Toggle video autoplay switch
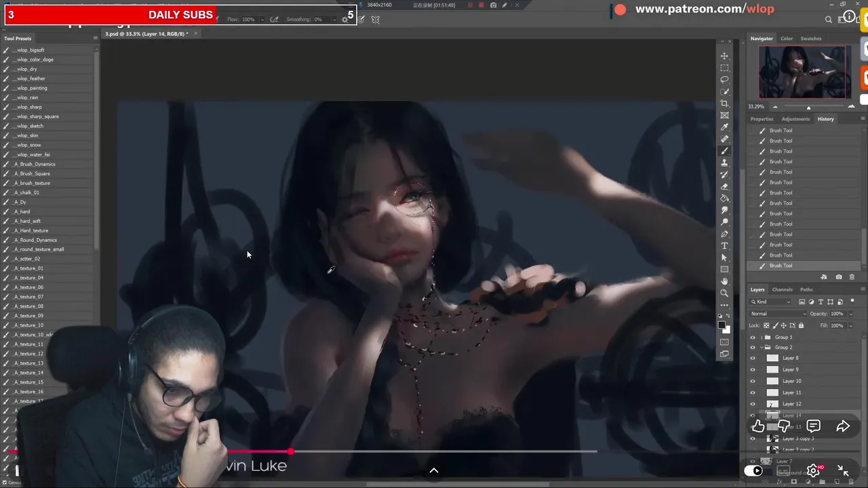 753,470
